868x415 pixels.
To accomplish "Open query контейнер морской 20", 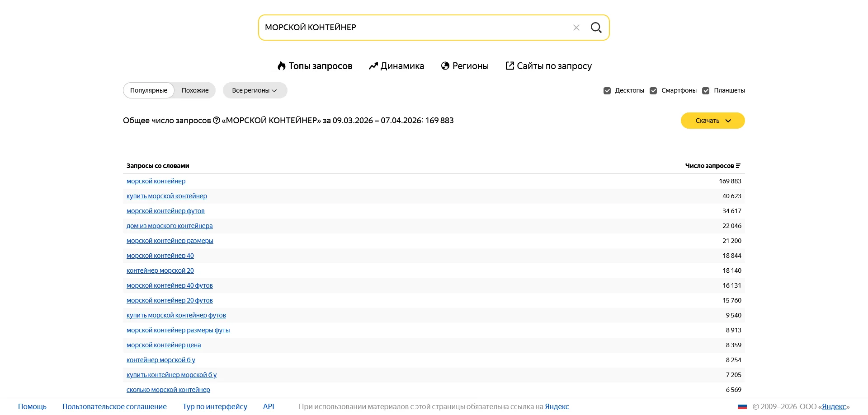I will click(160, 270).
